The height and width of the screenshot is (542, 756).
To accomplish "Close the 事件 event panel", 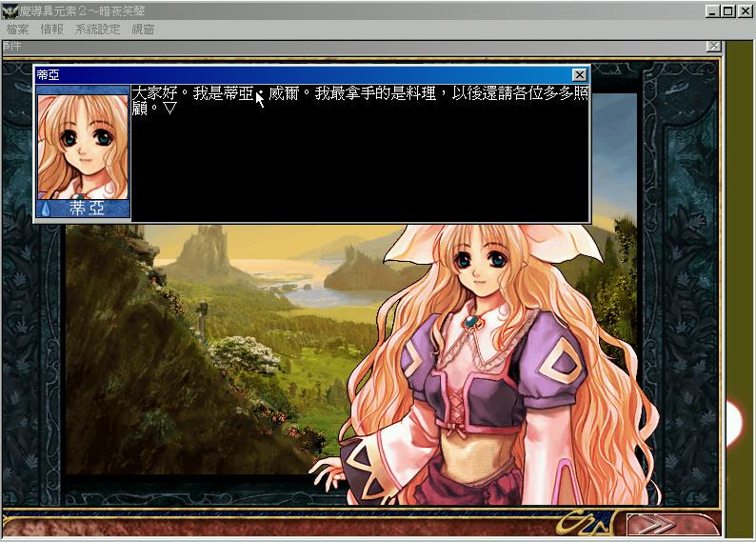I will [714, 46].
